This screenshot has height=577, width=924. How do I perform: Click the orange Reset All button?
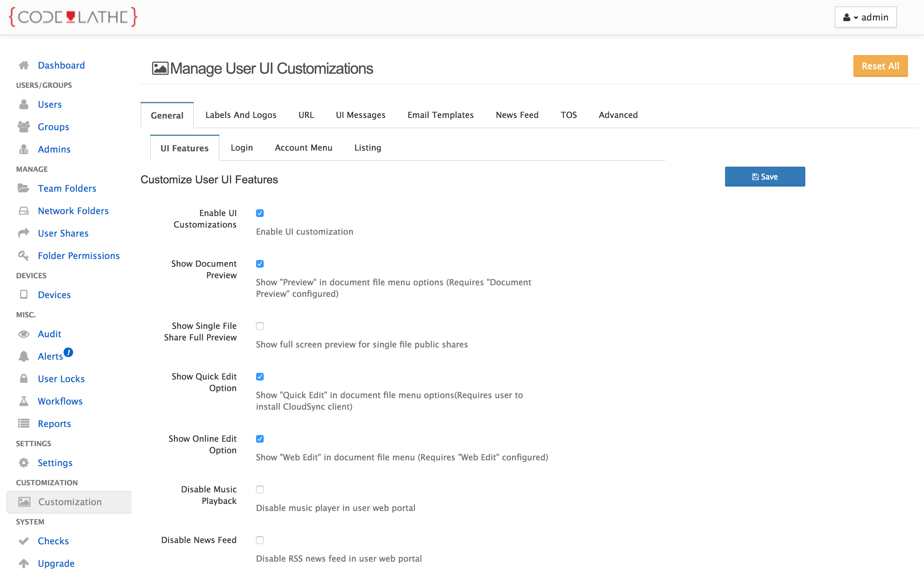880,66
